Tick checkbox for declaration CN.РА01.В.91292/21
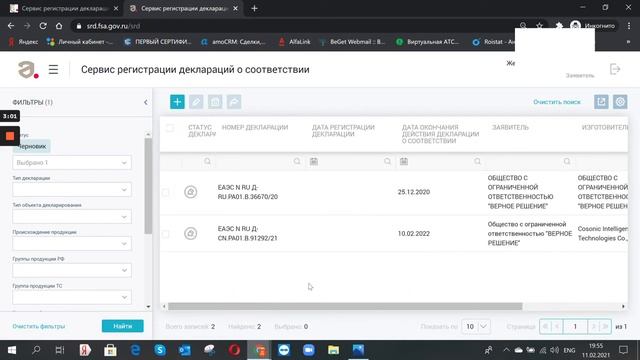The height and width of the screenshot is (360, 640). (165, 233)
